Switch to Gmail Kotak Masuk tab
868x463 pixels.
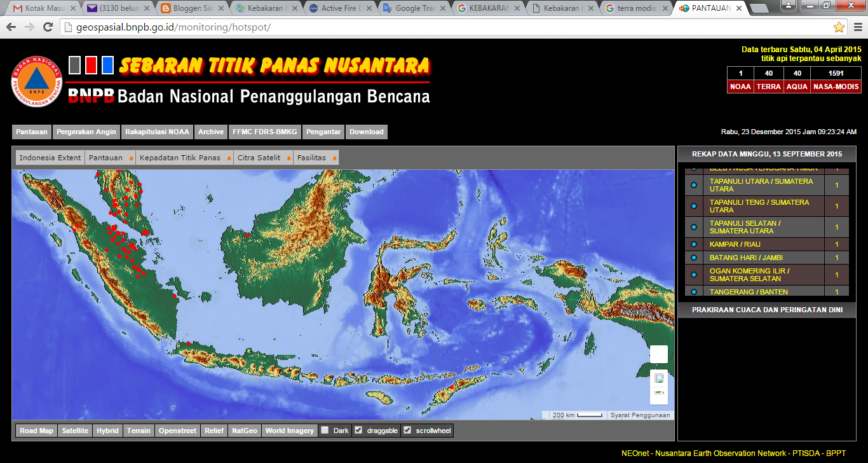click(x=44, y=8)
